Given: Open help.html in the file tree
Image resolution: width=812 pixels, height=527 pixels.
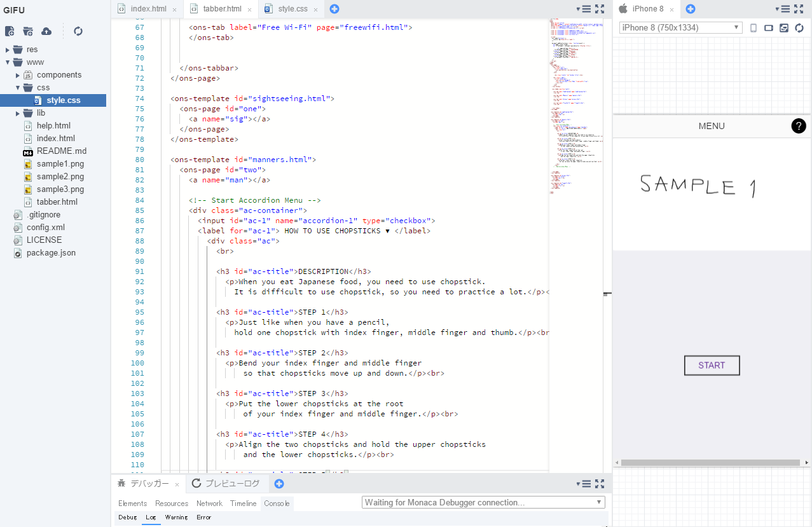Looking at the screenshot, I should [x=53, y=126].
